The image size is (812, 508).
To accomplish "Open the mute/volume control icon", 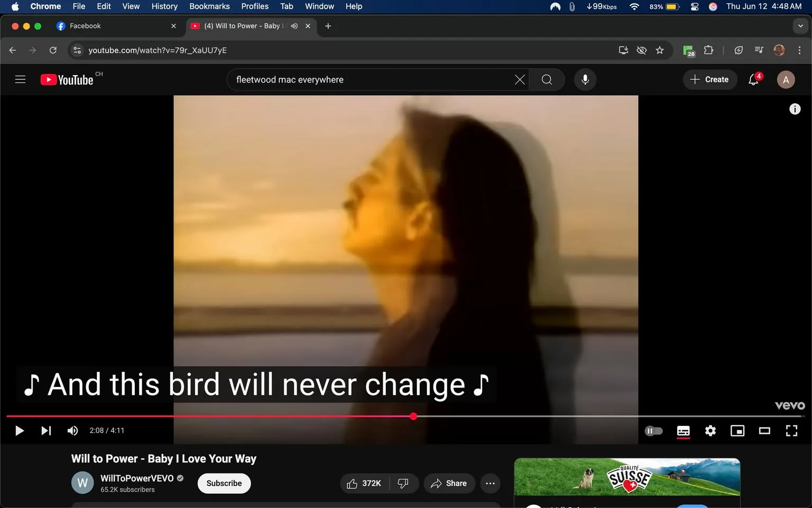I will [72, 430].
